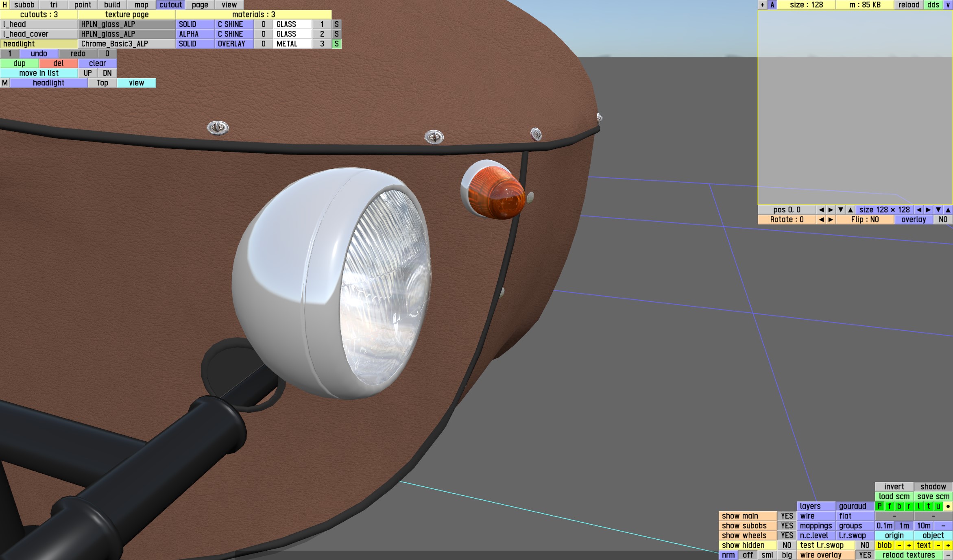Click the M button beside headlight
The height and width of the screenshot is (560, 953).
tap(5, 83)
